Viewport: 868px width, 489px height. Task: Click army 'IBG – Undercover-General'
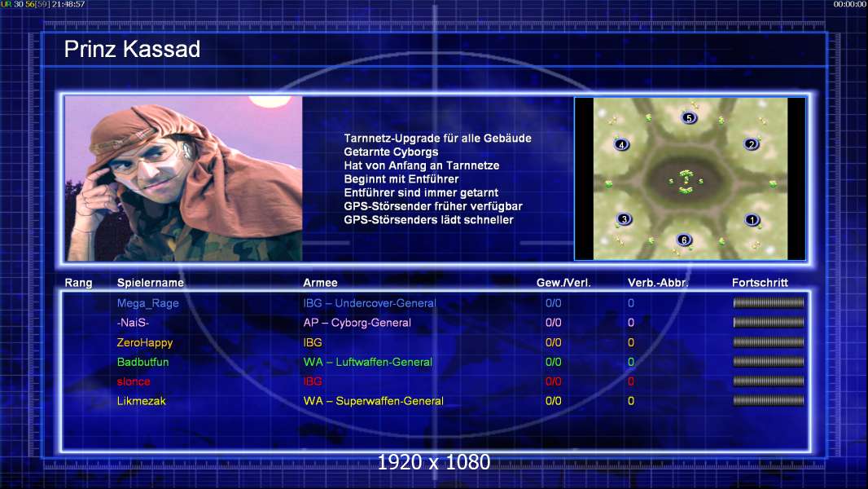[369, 303]
